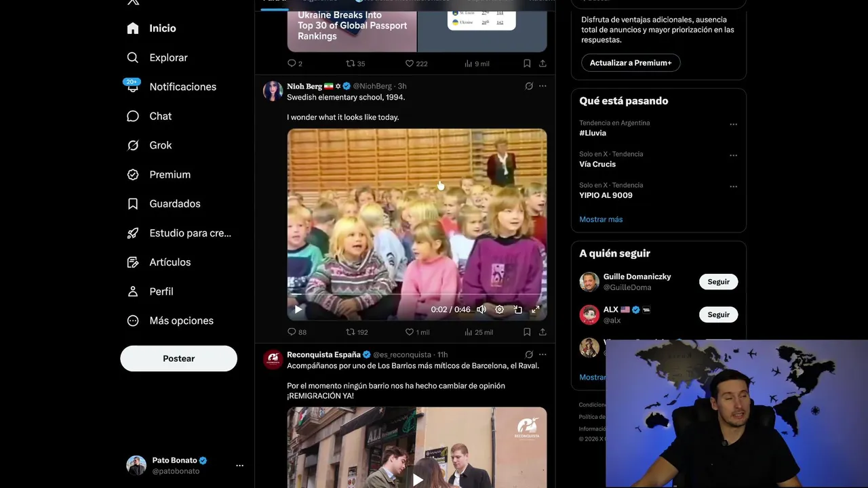Open Grok assistant
The width and height of the screenshot is (868, 488).
(150, 145)
